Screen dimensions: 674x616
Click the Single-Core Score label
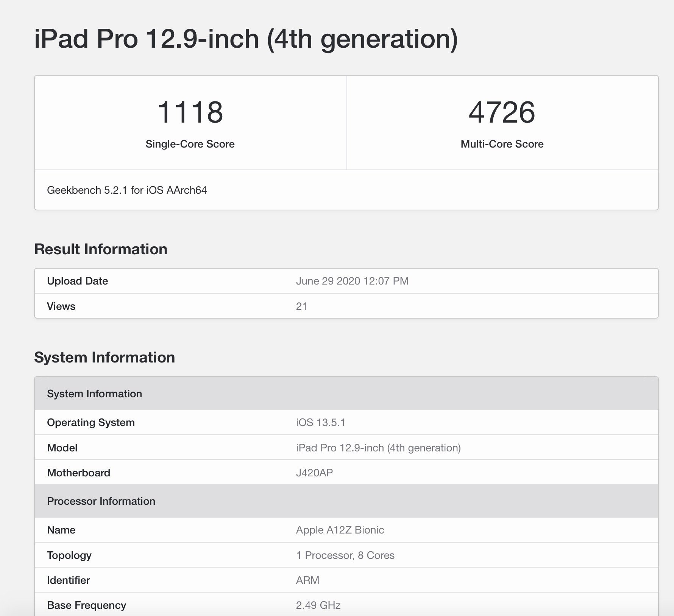tap(190, 144)
